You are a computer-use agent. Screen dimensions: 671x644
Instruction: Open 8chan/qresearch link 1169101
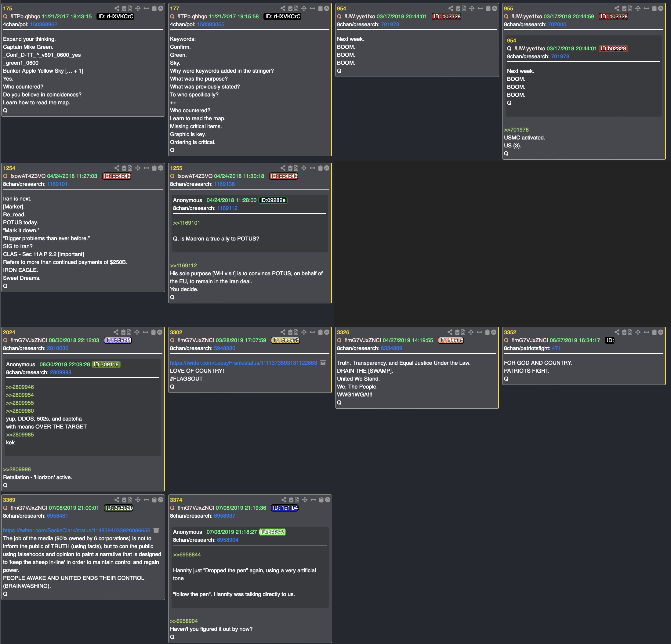click(57, 184)
